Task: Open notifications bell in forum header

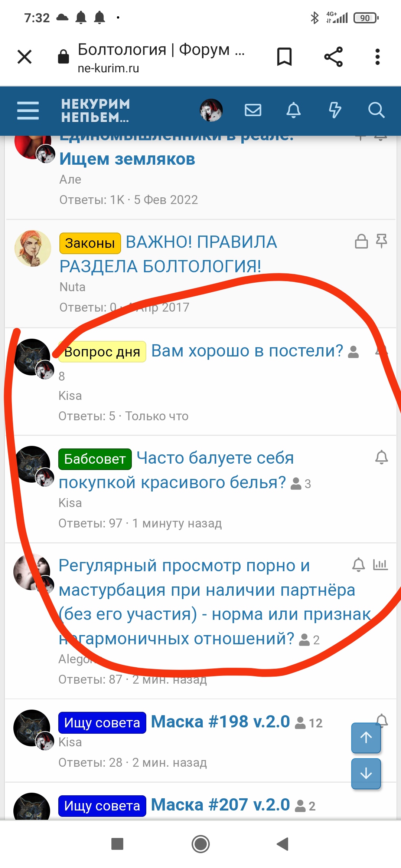Action: pos(293,110)
